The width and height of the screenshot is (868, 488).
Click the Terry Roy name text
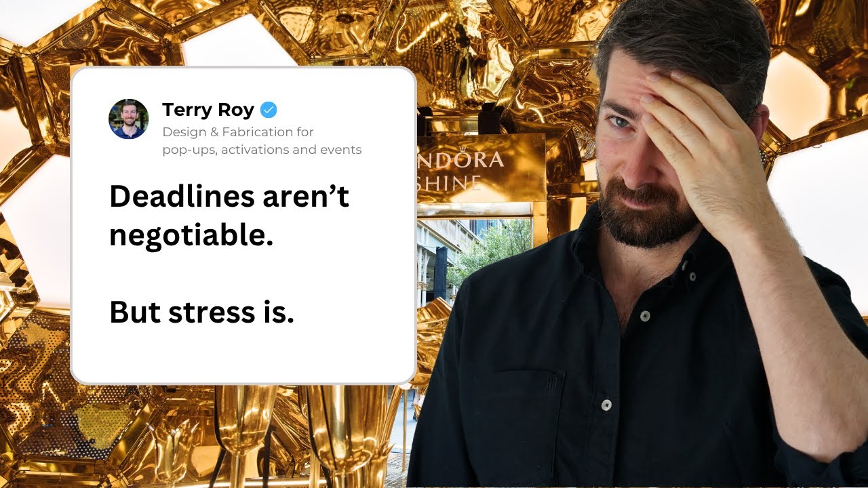point(208,110)
